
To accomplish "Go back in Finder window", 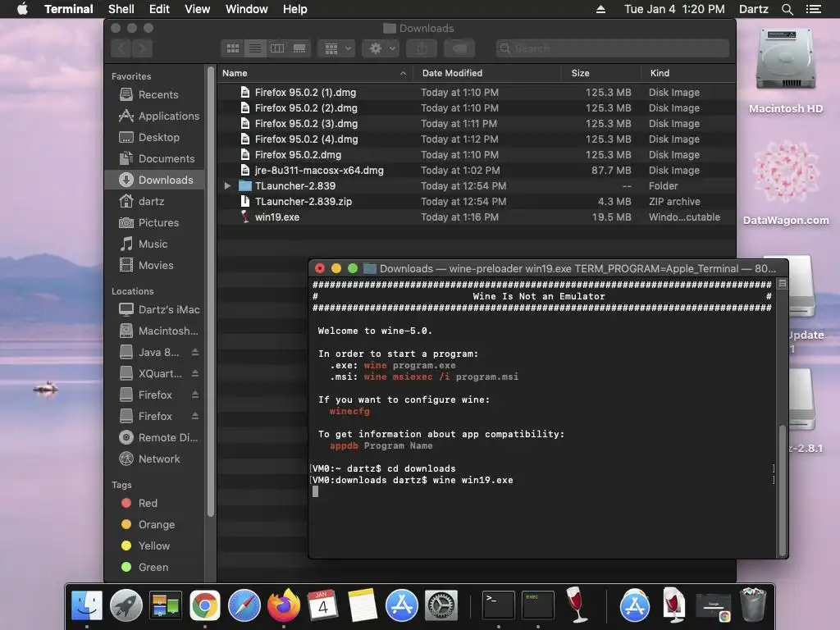I will [121, 48].
